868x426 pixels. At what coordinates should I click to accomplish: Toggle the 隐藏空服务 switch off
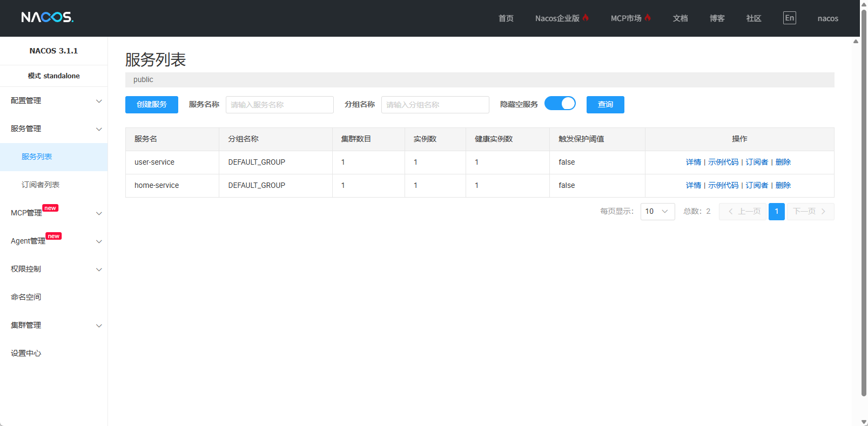560,104
